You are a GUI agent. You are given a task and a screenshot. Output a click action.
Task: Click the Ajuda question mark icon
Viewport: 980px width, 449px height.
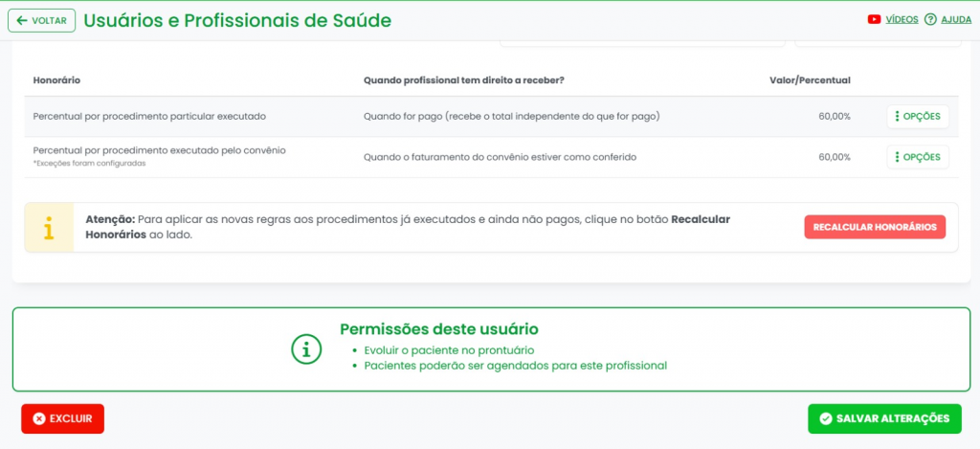pos(930,19)
